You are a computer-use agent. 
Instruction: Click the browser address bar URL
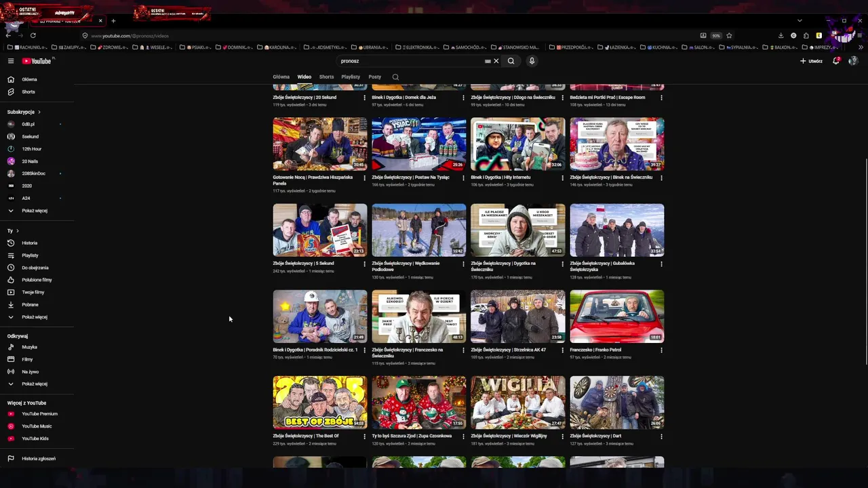pos(130,35)
